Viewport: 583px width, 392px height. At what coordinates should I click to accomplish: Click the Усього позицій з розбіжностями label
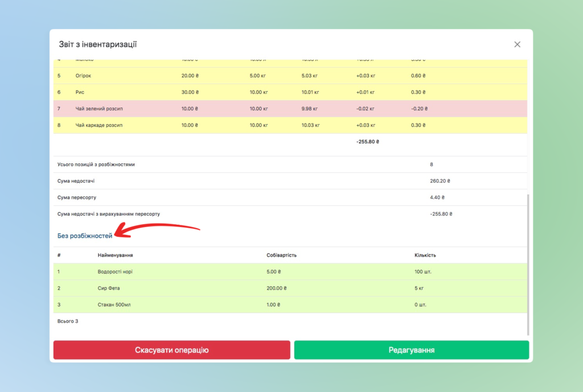coord(96,164)
